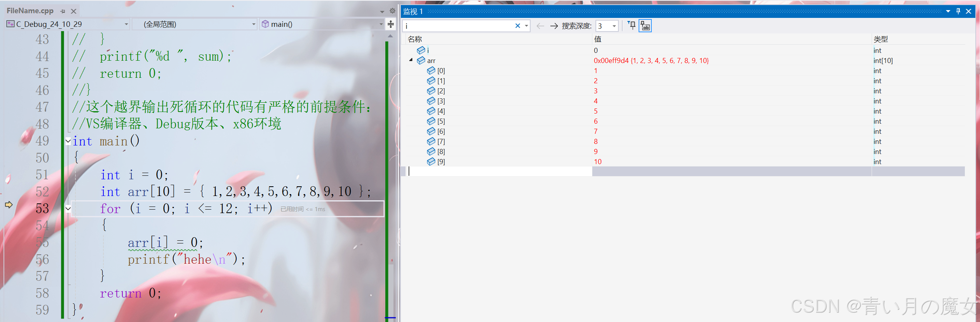
Task: Go to previous search match
Action: pos(540,26)
